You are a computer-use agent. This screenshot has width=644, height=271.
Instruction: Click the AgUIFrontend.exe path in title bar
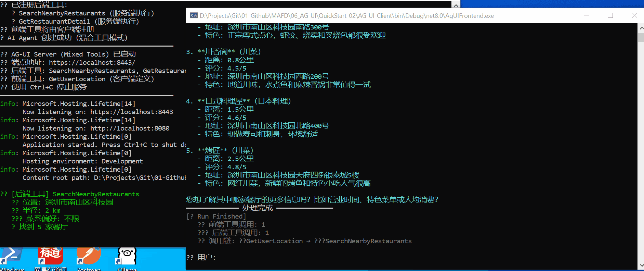tap(347, 16)
